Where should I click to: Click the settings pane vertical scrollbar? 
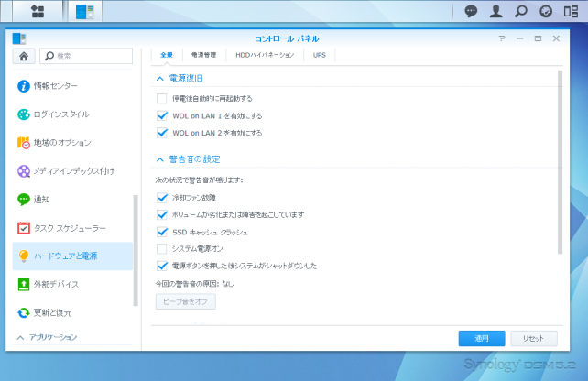pos(560,162)
